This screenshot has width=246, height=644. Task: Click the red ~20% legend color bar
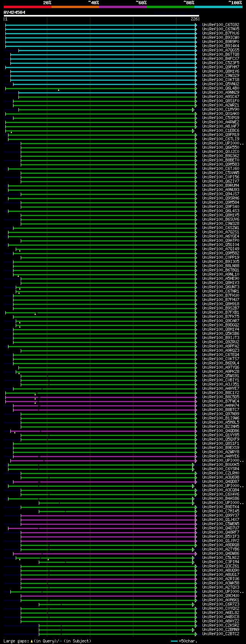27,7
